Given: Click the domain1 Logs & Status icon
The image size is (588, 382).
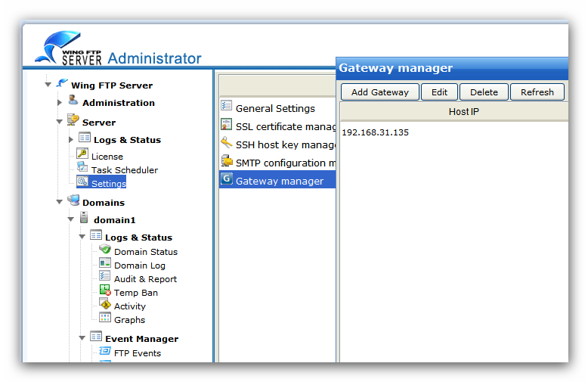Looking at the screenshot, I should point(96,235).
